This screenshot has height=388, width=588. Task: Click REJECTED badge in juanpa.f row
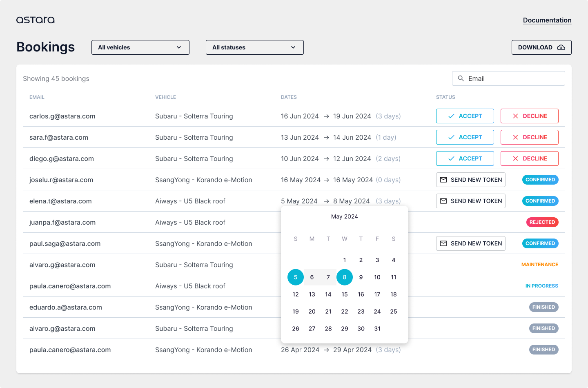pos(542,222)
